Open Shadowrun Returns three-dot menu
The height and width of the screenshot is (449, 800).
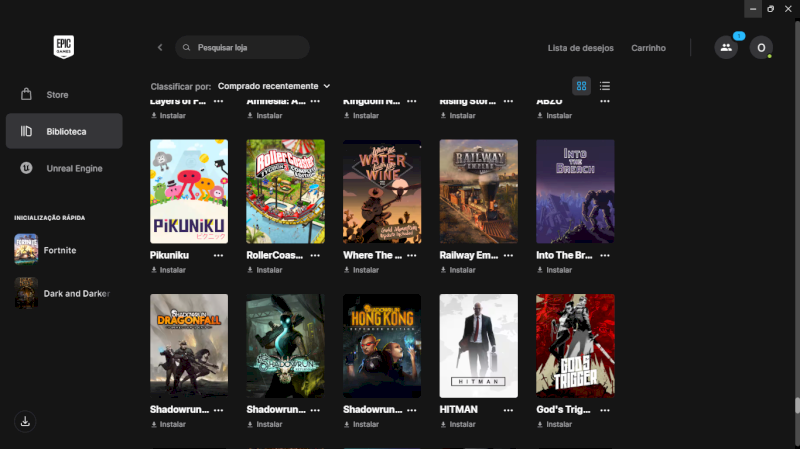pos(315,410)
